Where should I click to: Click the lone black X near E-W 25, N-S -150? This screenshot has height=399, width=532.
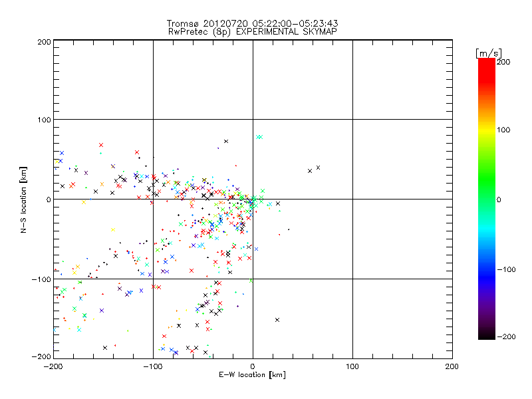point(277,320)
